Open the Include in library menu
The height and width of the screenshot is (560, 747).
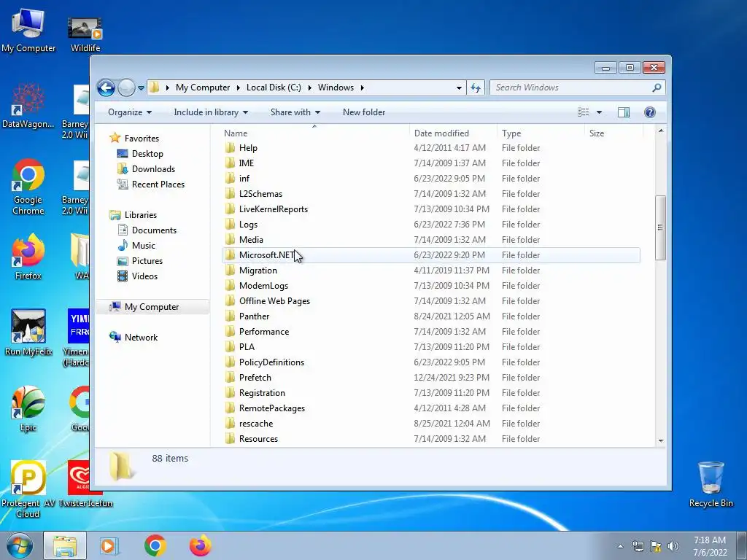[211, 112]
